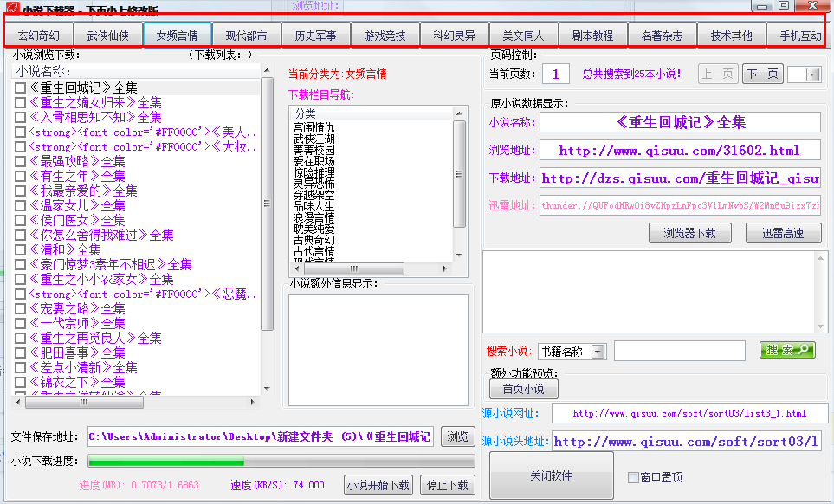Open the 玄幻奇幻 category tab

(39, 36)
